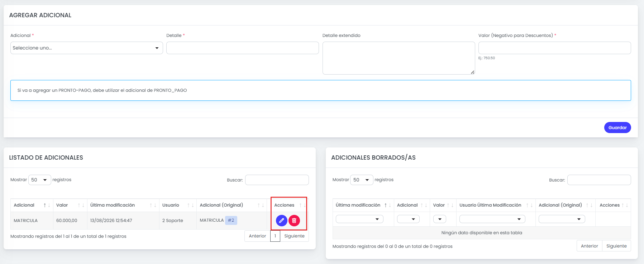Open the Última modificación filter dropdown in Borrados
This screenshot has width=644, height=264.
[x=359, y=219]
